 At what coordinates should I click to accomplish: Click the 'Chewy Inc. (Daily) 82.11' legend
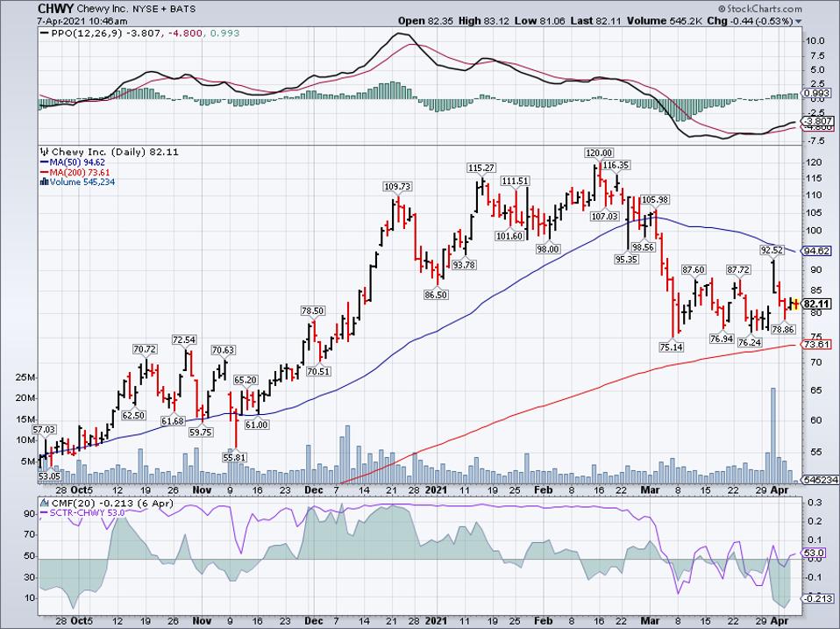[x=115, y=152]
